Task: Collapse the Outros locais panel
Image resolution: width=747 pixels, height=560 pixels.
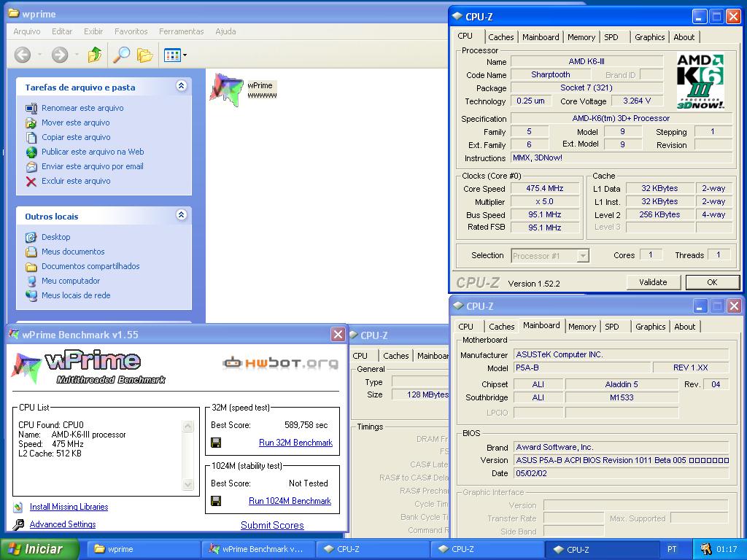Action: tap(181, 215)
